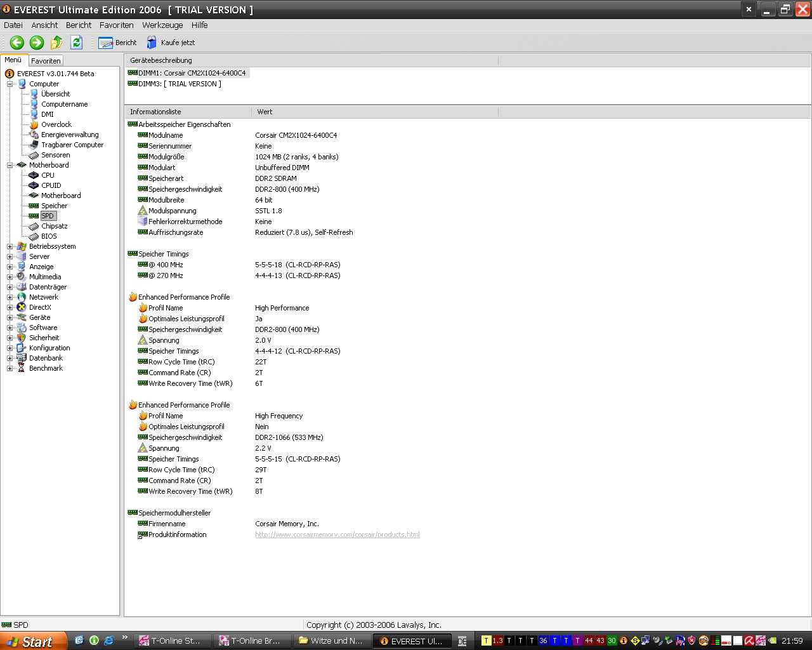812x650 pixels.
Task: Switch to the Favoriten tab
Action: pyautogui.click(x=46, y=61)
